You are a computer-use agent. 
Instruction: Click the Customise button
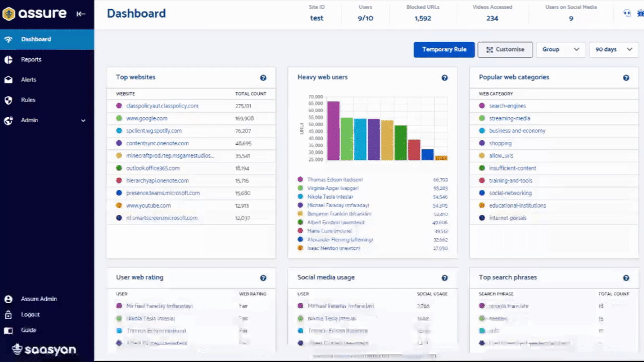[505, 49]
